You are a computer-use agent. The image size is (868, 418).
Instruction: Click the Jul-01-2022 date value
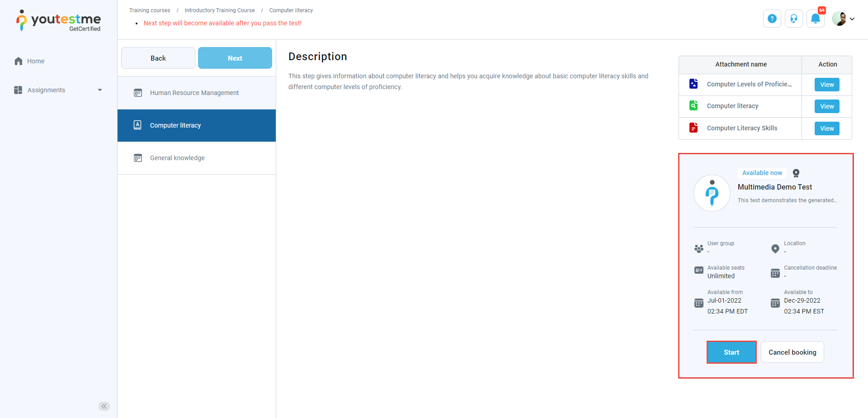[x=724, y=300]
